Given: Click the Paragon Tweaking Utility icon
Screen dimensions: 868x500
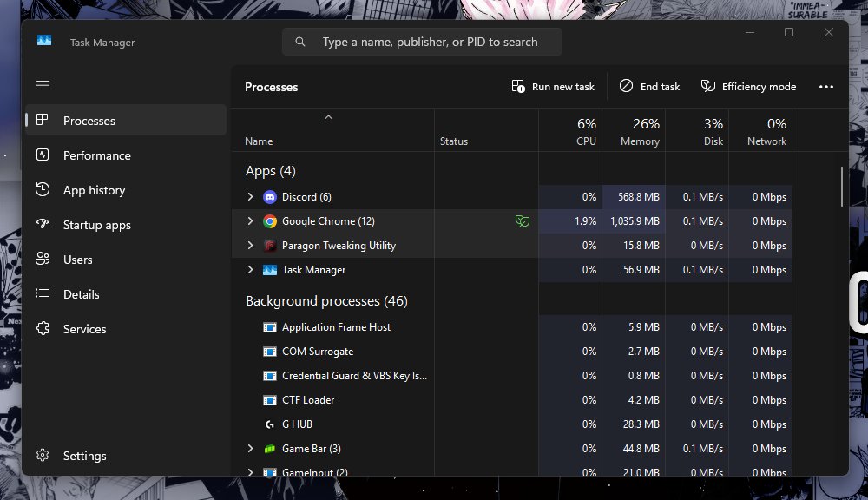Looking at the screenshot, I should [270, 246].
